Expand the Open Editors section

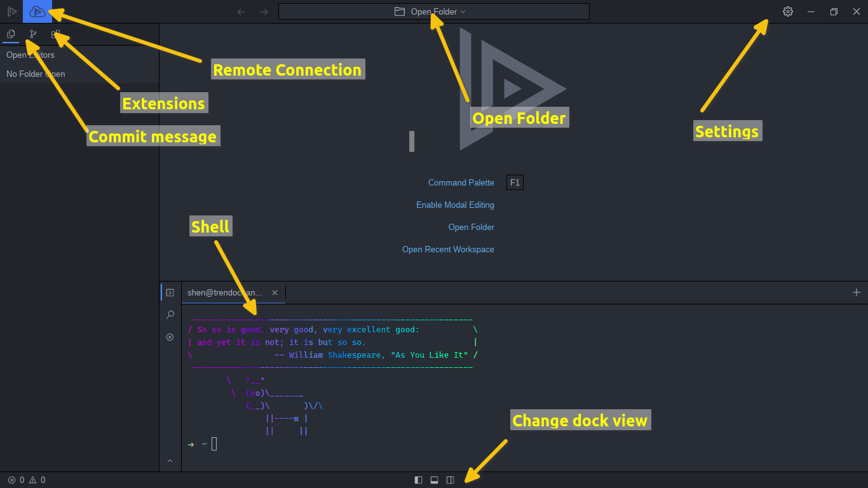[30, 55]
